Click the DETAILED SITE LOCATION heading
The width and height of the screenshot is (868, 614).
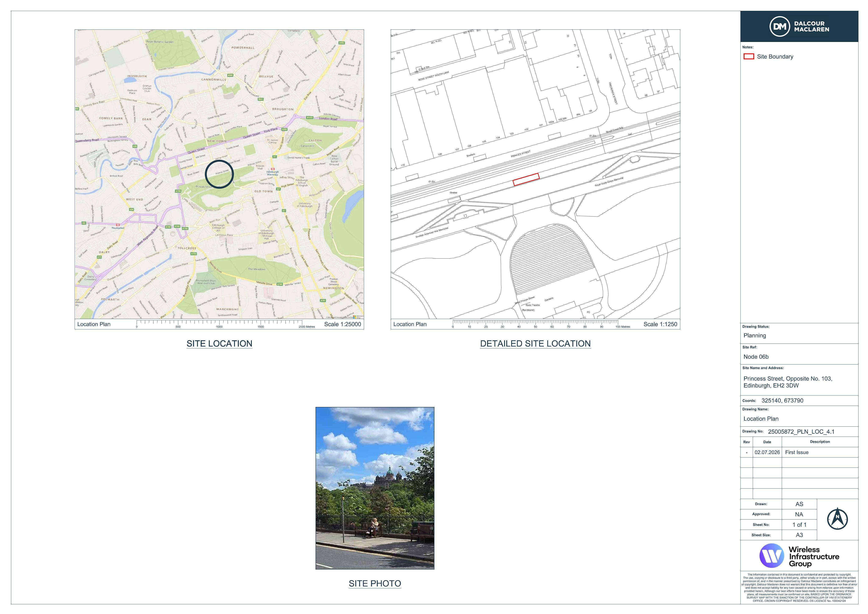535,344
